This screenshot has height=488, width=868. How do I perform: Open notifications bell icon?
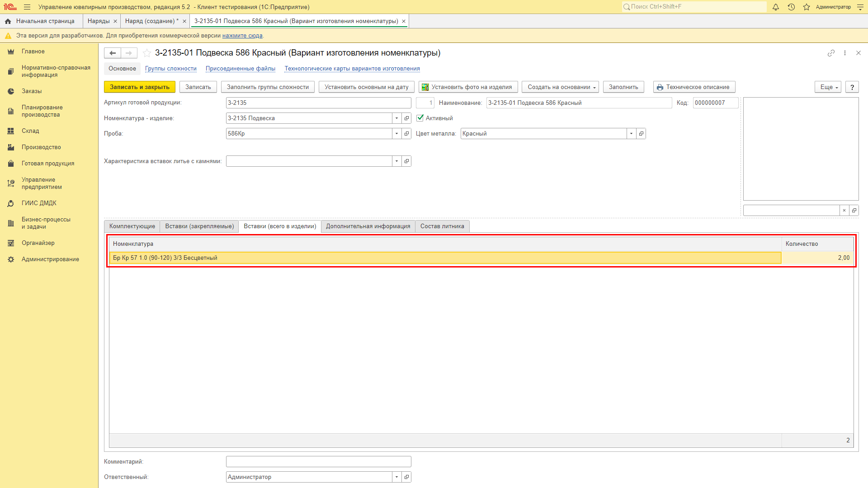point(776,7)
